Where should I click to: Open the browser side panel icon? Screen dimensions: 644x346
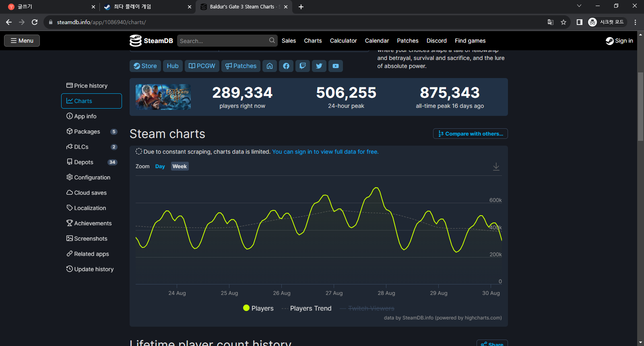[580, 22]
